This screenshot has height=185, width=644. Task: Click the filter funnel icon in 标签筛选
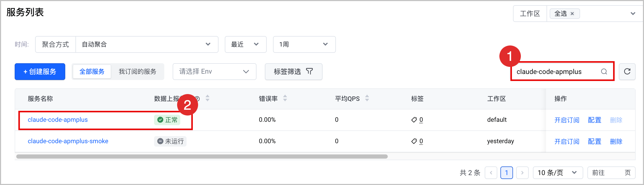[309, 71]
